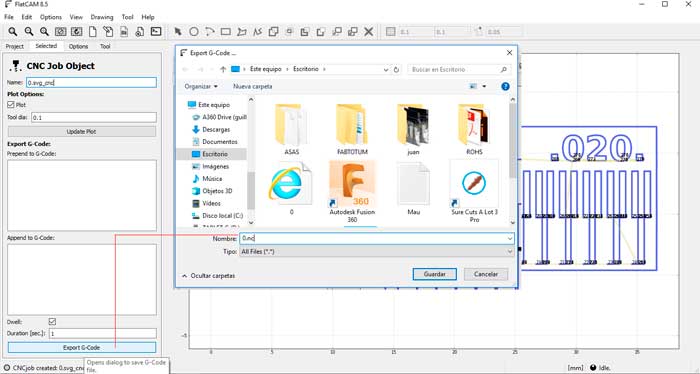
Task: Click the Export G-Code button
Action: click(x=82, y=347)
